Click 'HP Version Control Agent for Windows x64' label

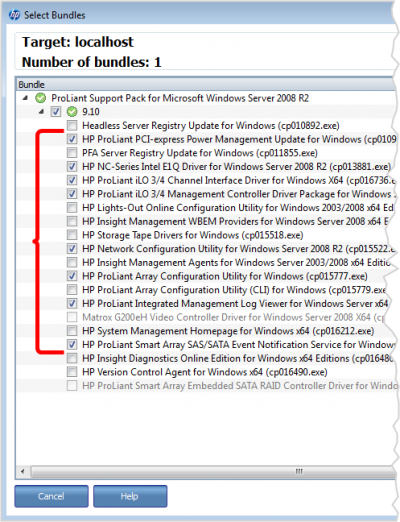[x=205, y=372]
